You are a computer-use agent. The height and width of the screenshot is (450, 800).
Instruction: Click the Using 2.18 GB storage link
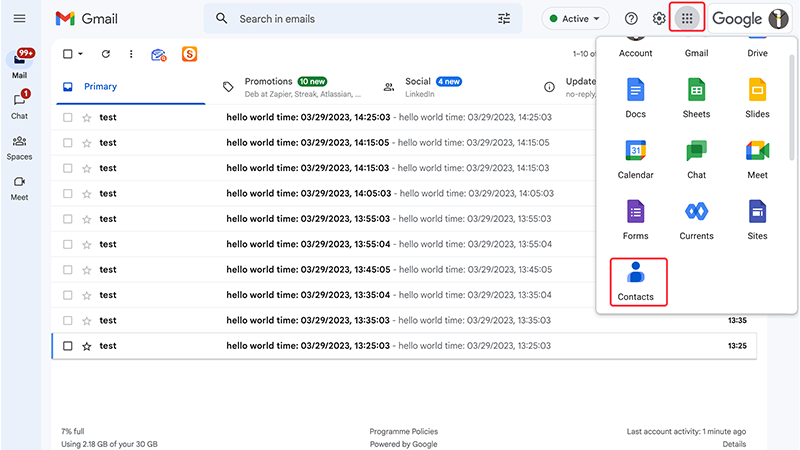(109, 444)
